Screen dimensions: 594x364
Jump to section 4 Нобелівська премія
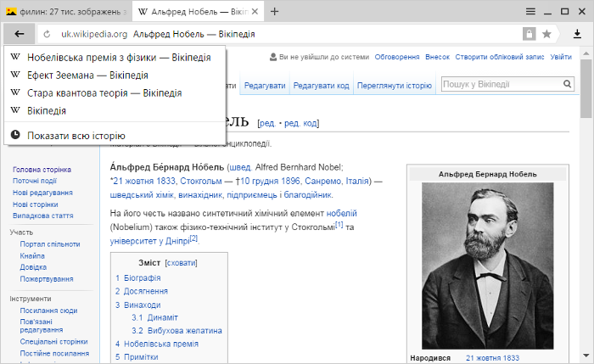click(157, 344)
